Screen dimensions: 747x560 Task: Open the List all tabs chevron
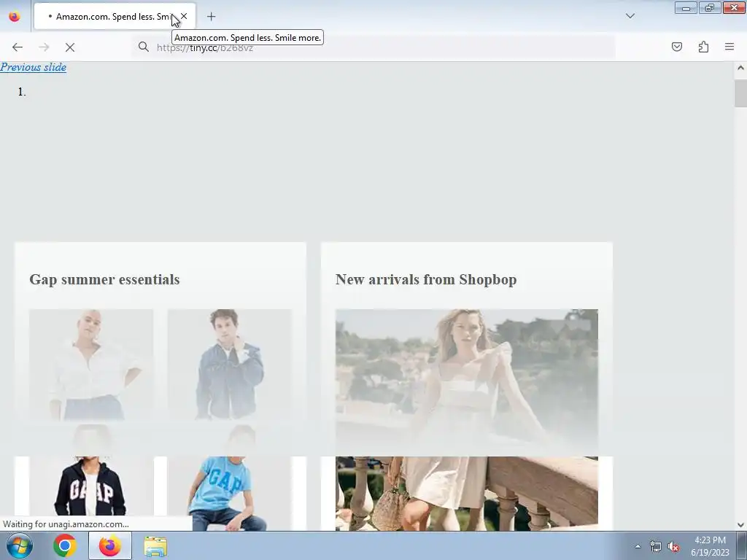click(630, 16)
